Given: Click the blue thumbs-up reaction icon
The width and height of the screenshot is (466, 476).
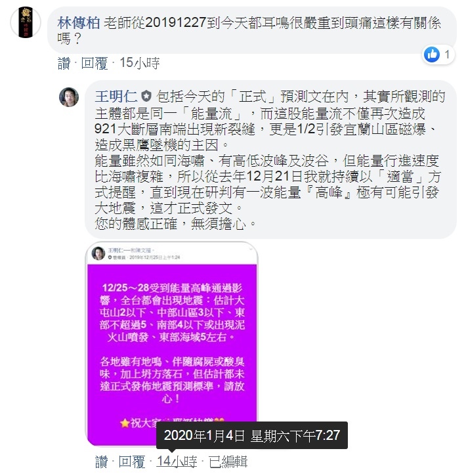Looking at the screenshot, I should pyautogui.click(x=431, y=54).
